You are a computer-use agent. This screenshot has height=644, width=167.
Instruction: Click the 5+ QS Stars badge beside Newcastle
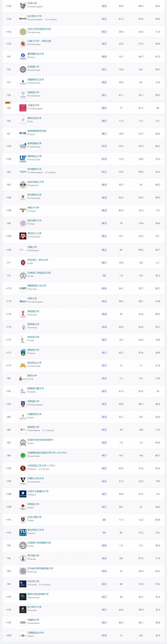[51, 19]
